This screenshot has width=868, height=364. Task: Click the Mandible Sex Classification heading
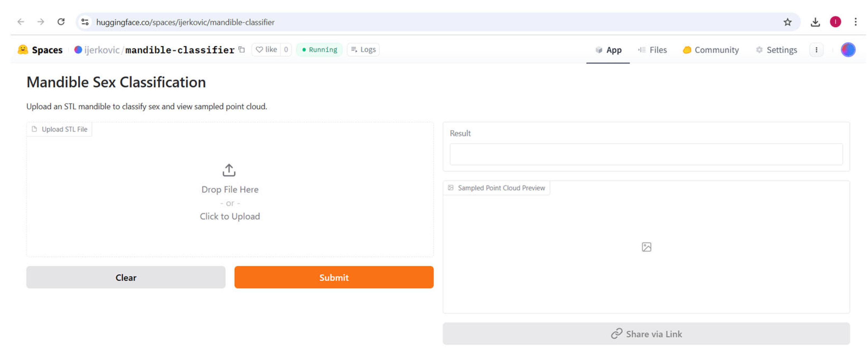(x=116, y=82)
